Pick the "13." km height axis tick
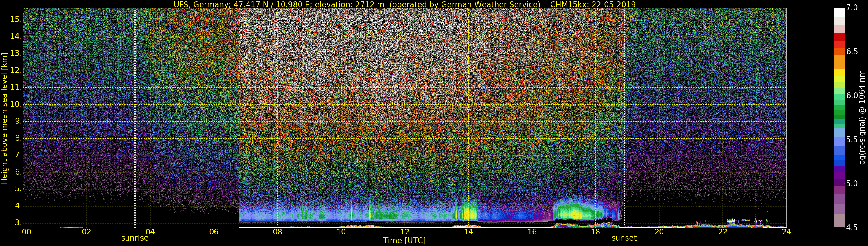868x246 pixels. coord(16,54)
